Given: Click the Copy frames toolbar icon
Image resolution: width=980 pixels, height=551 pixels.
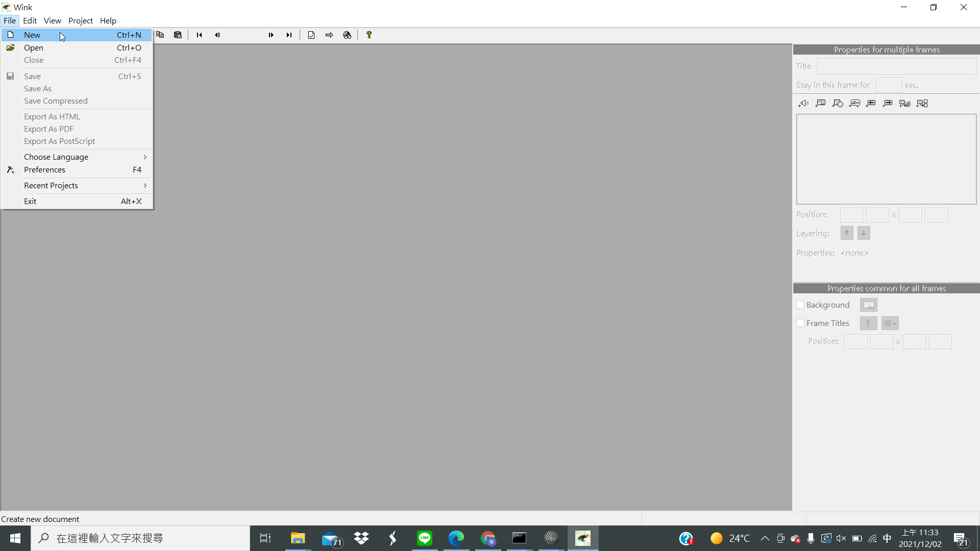Looking at the screenshot, I should point(160,35).
